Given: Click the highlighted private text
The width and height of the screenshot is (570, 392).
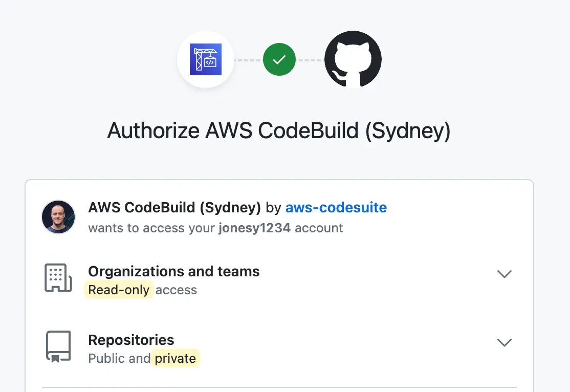Looking at the screenshot, I should point(176,358).
